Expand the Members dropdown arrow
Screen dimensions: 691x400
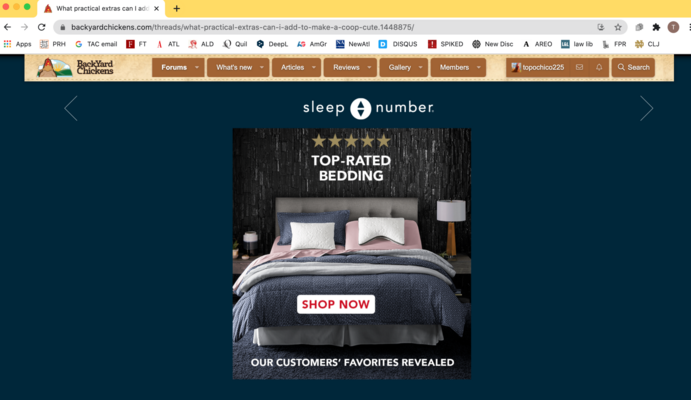(479, 67)
